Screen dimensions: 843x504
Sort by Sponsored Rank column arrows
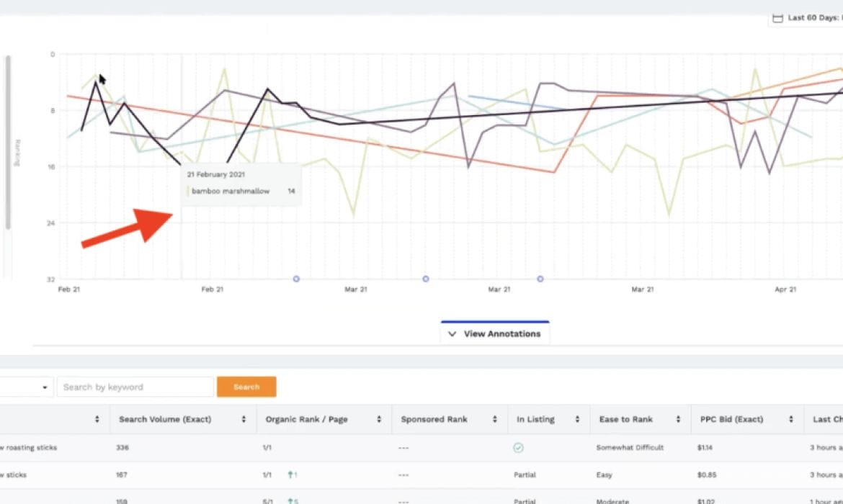[494, 419]
